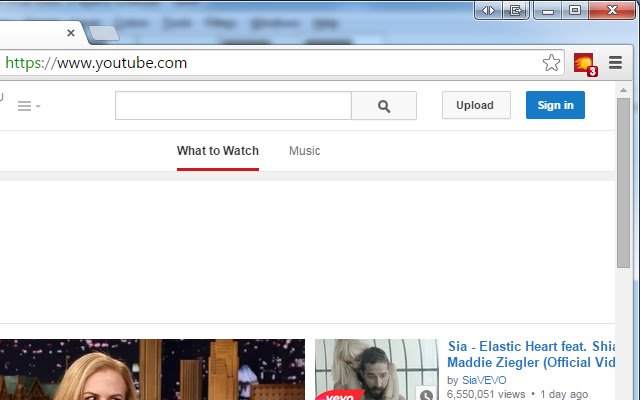Maximize the browser window

[x=575, y=10]
